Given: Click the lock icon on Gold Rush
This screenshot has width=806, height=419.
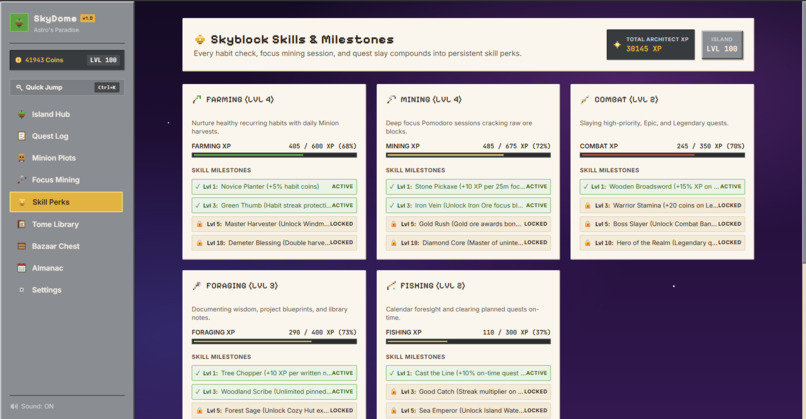Looking at the screenshot, I should pos(394,224).
